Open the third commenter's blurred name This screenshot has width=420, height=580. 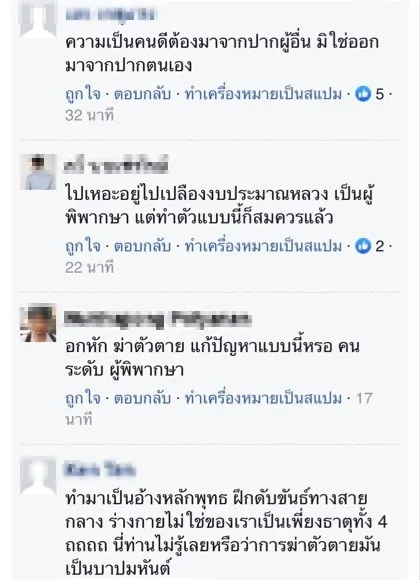tap(158, 319)
